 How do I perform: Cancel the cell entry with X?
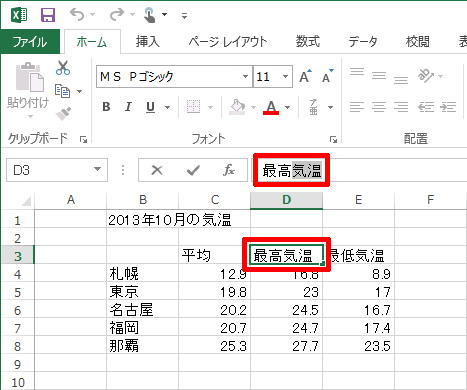[x=157, y=170]
